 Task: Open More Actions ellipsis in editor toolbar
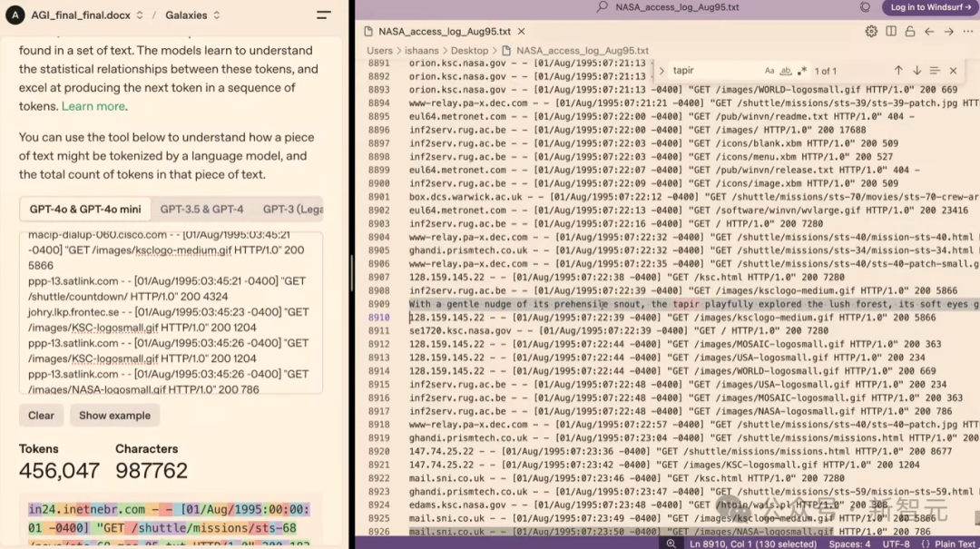click(x=967, y=31)
